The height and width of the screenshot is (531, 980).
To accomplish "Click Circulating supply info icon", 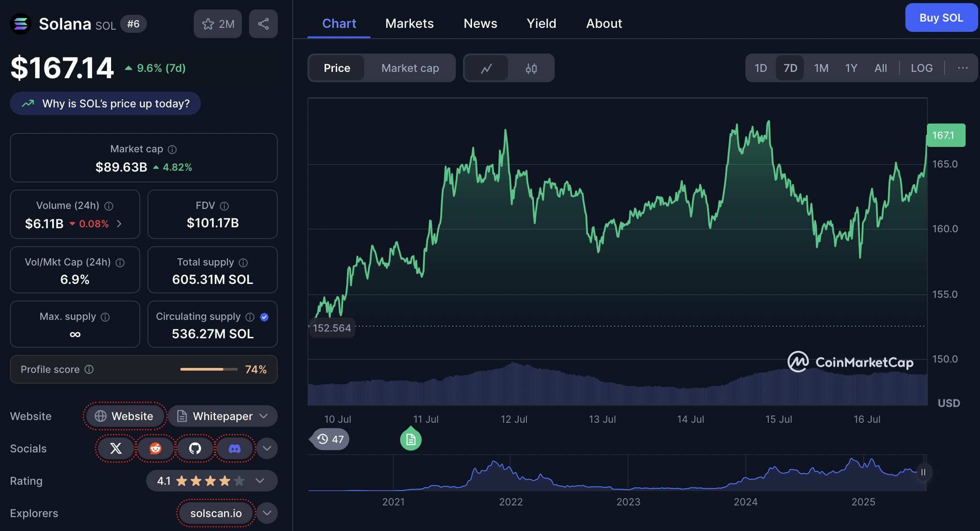I will (250, 317).
